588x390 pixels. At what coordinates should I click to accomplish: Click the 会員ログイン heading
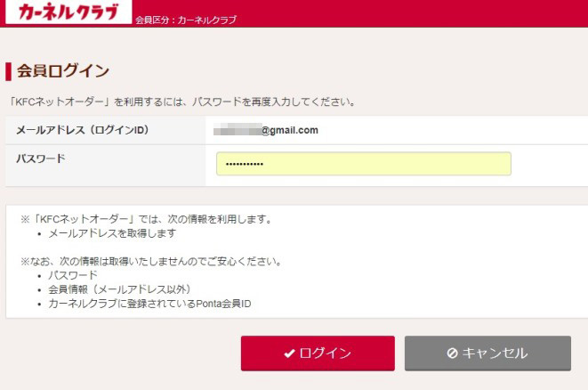(62, 71)
